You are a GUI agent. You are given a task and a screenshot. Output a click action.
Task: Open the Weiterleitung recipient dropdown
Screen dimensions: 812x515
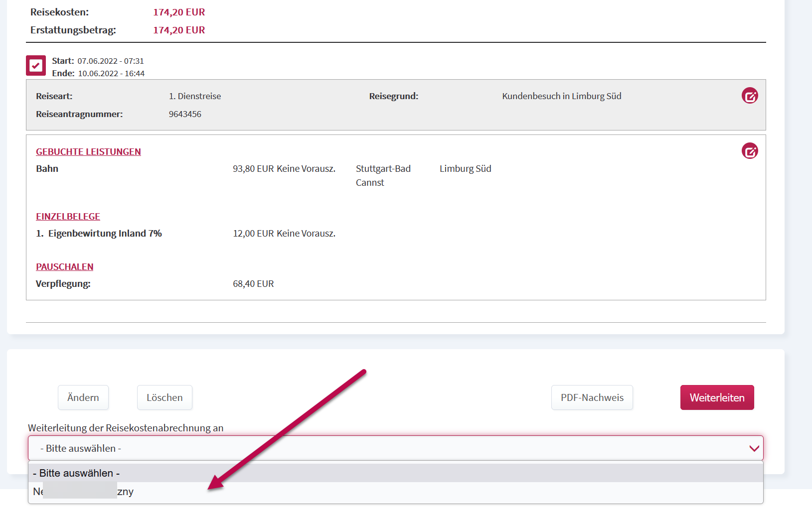396,448
